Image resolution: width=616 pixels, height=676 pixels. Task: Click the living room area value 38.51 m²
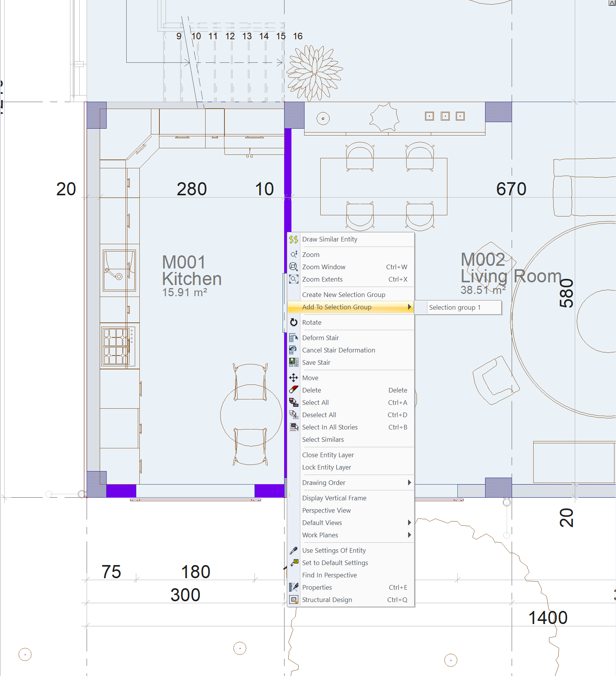483,290
